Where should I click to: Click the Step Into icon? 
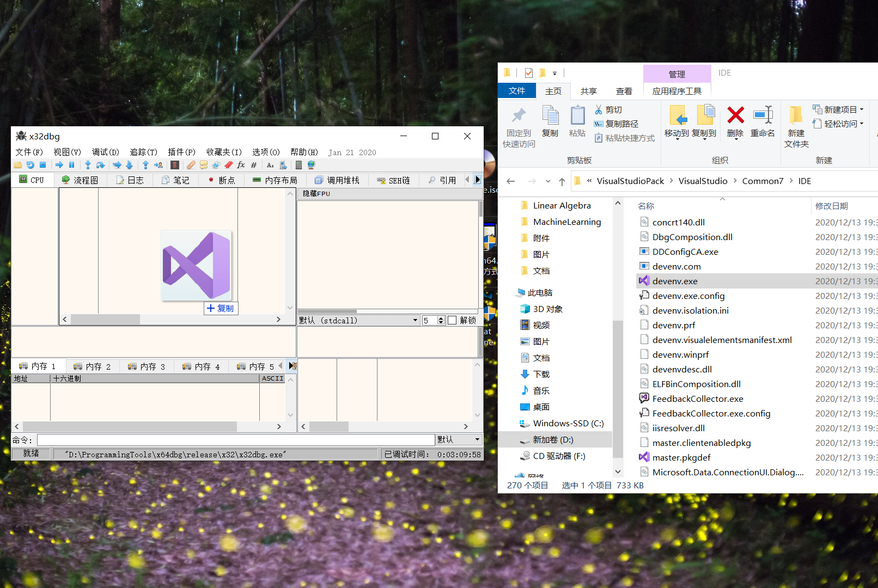(x=88, y=165)
